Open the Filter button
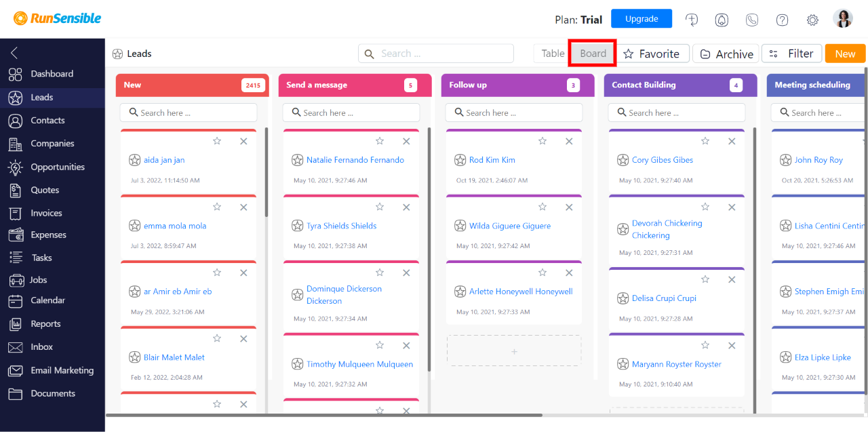 (x=792, y=54)
